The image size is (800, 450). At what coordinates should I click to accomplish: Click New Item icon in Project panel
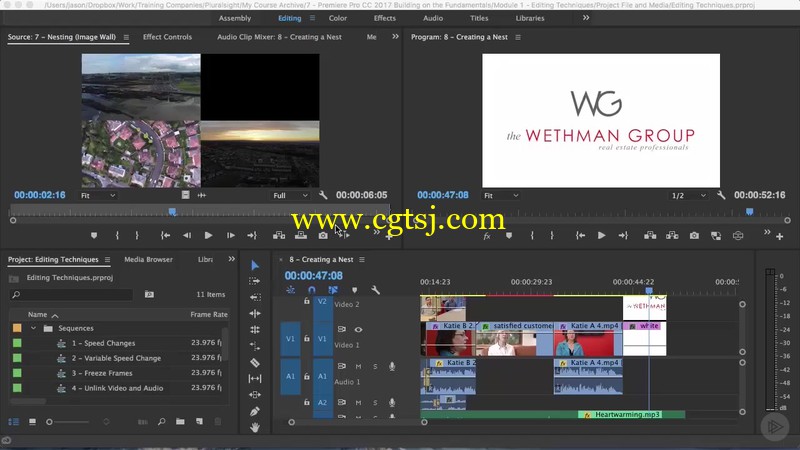[x=199, y=422]
